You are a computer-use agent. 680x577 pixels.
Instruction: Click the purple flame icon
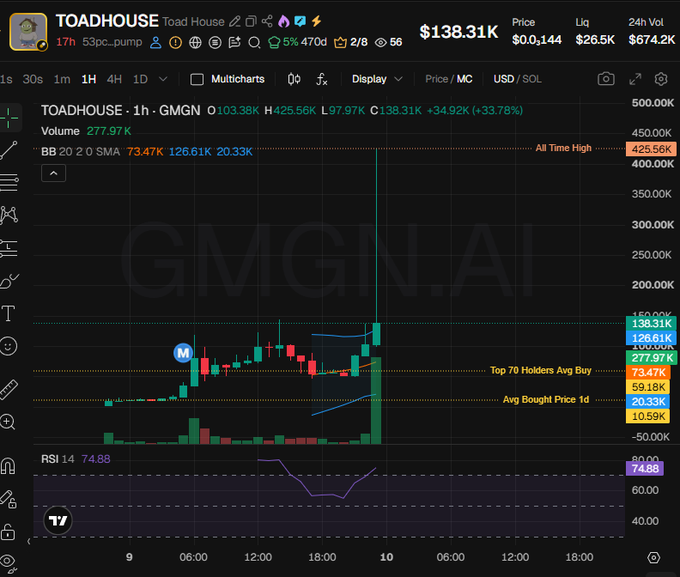pyautogui.click(x=284, y=21)
